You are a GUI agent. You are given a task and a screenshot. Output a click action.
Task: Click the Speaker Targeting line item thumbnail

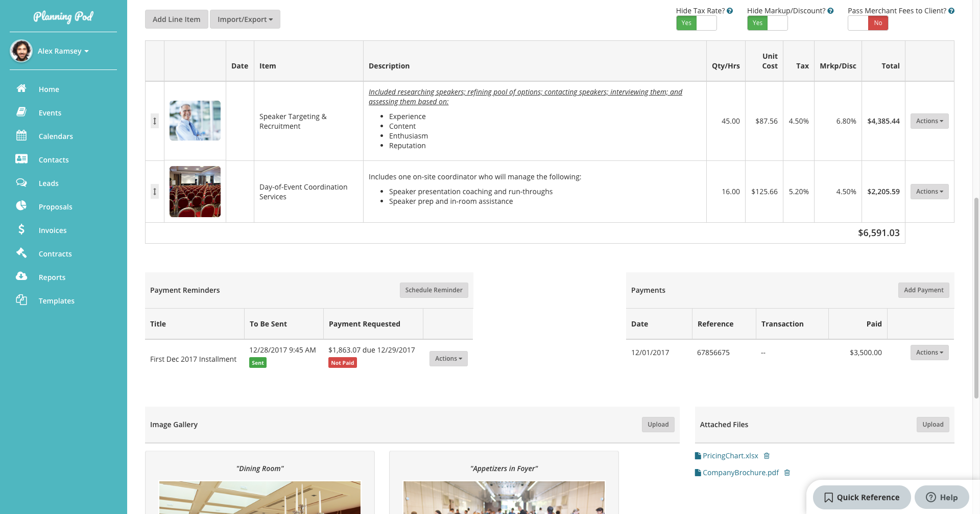click(195, 121)
